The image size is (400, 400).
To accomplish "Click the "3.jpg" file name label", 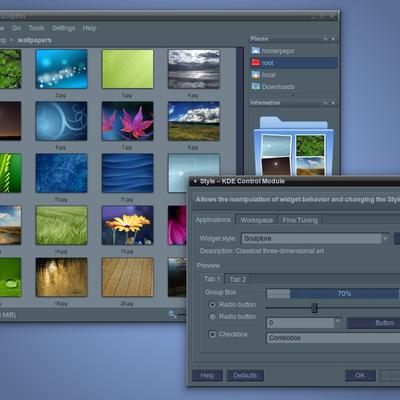I will tap(127, 96).
